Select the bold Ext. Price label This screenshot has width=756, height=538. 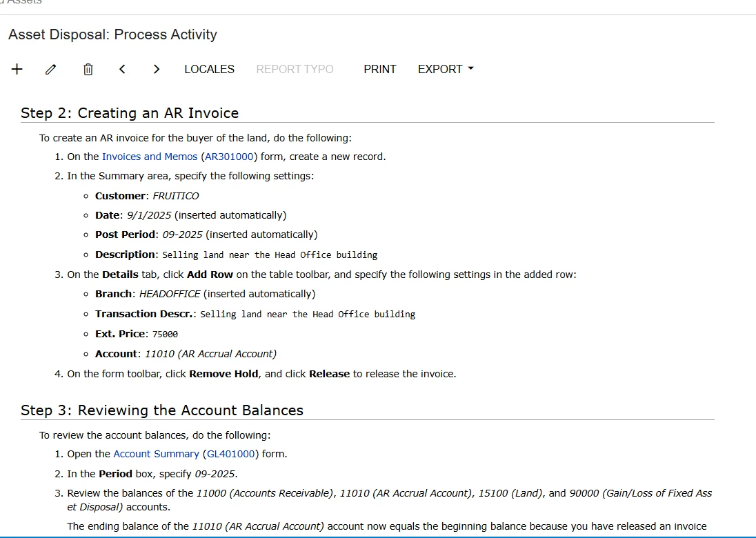120,334
